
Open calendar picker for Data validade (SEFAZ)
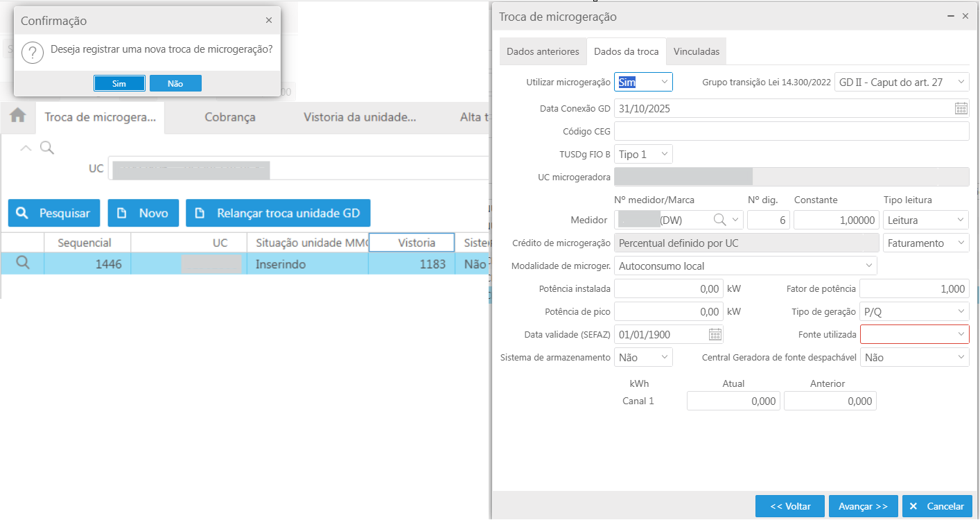(715, 334)
